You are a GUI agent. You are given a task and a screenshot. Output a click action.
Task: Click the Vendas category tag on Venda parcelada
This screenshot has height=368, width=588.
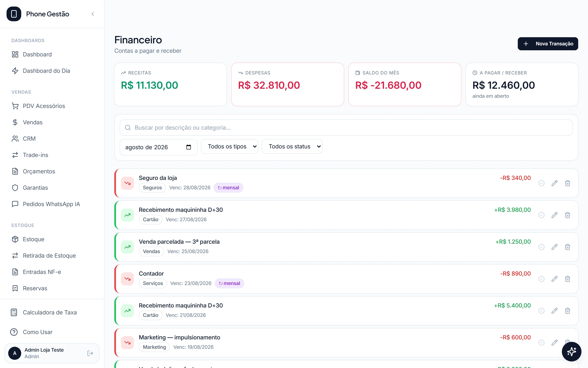point(151,251)
